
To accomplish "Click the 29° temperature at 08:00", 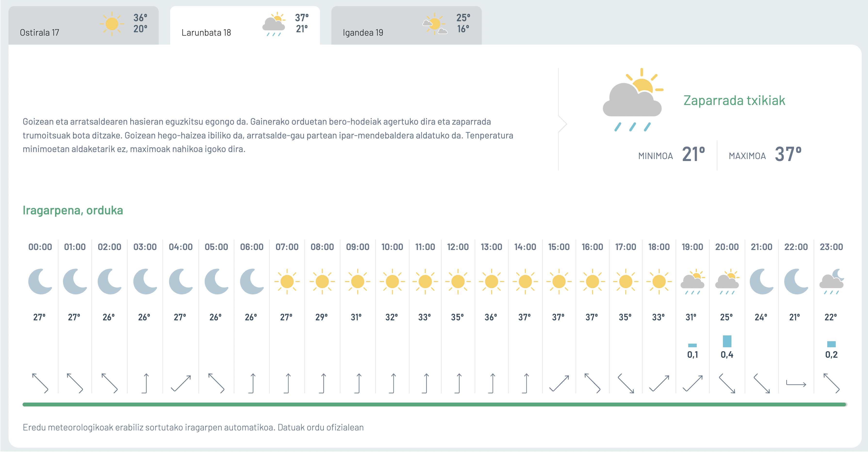I will (321, 317).
